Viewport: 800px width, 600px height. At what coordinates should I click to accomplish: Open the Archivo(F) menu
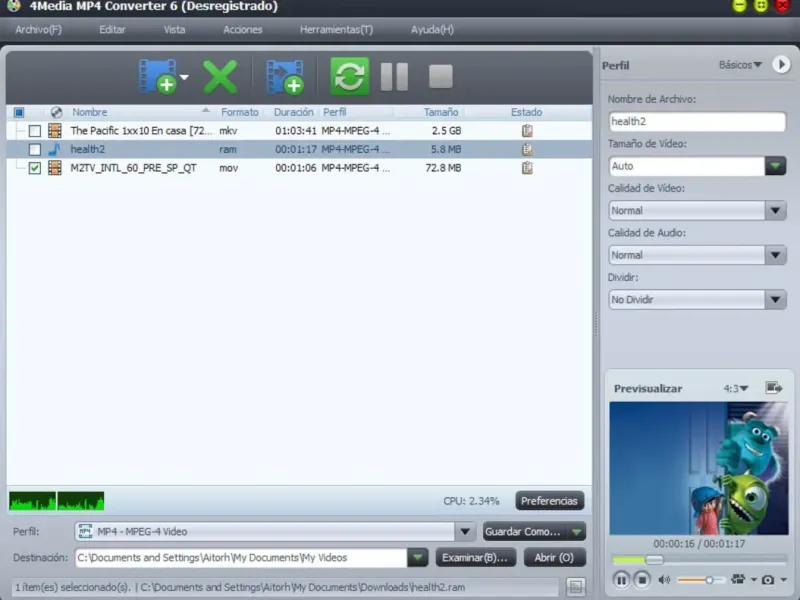38,30
